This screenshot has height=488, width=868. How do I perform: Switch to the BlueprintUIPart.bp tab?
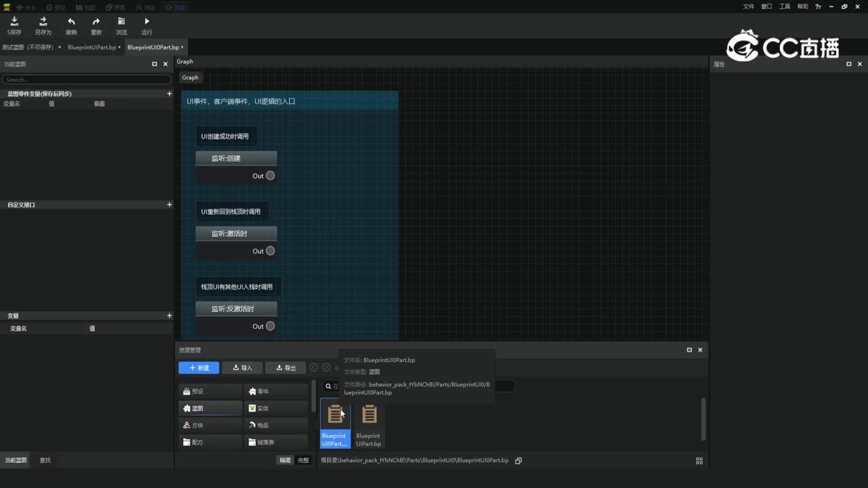(x=92, y=47)
